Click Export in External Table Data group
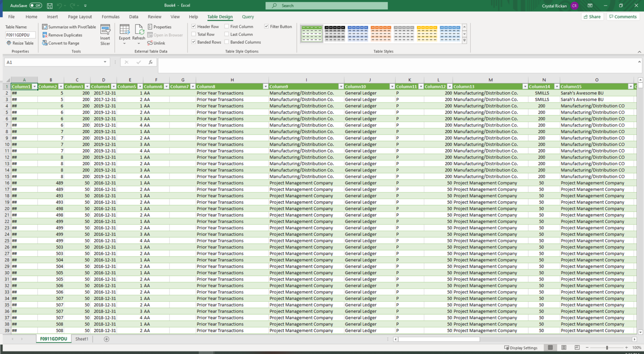The height and width of the screenshot is (354, 644). point(124,32)
